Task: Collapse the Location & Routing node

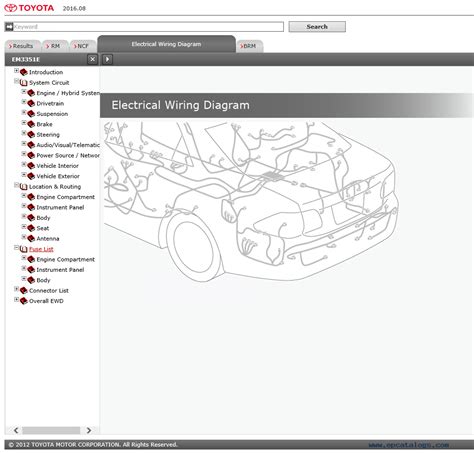Action: [16, 185]
